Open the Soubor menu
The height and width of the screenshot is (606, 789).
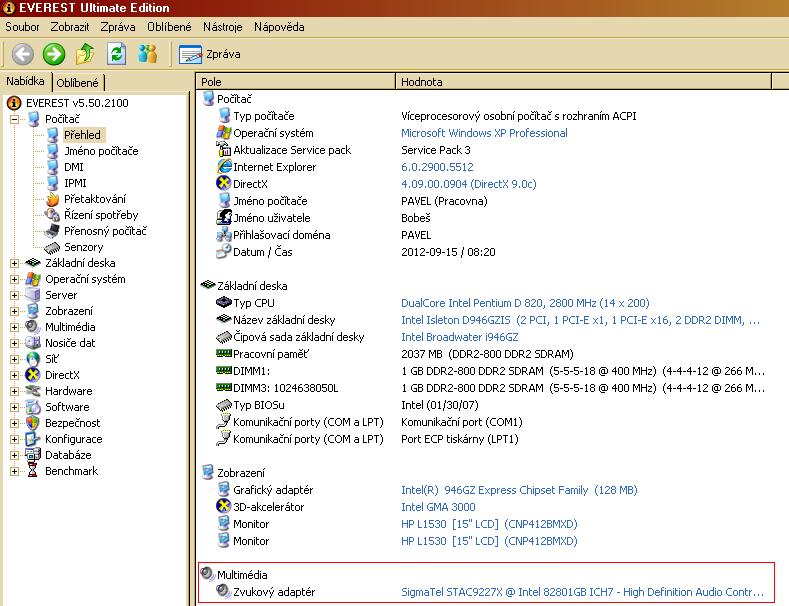pyautogui.click(x=22, y=26)
